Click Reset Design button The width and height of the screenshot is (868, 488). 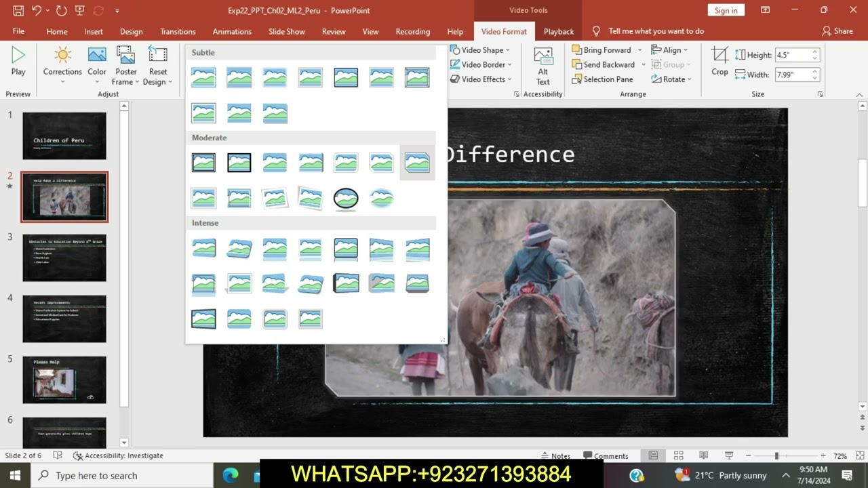pyautogui.click(x=158, y=66)
